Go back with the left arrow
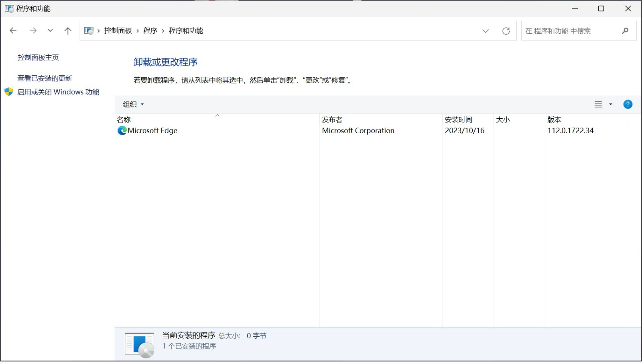The width and height of the screenshot is (642, 364). click(13, 30)
